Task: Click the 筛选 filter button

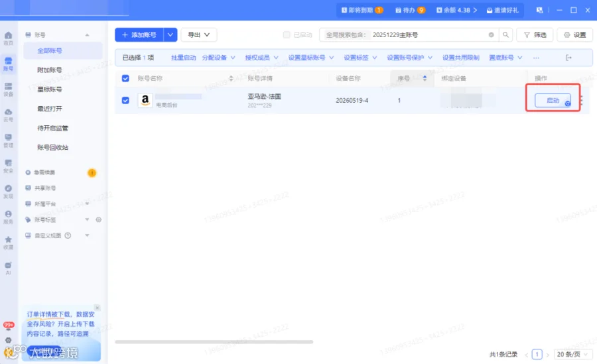Action: pyautogui.click(x=535, y=34)
